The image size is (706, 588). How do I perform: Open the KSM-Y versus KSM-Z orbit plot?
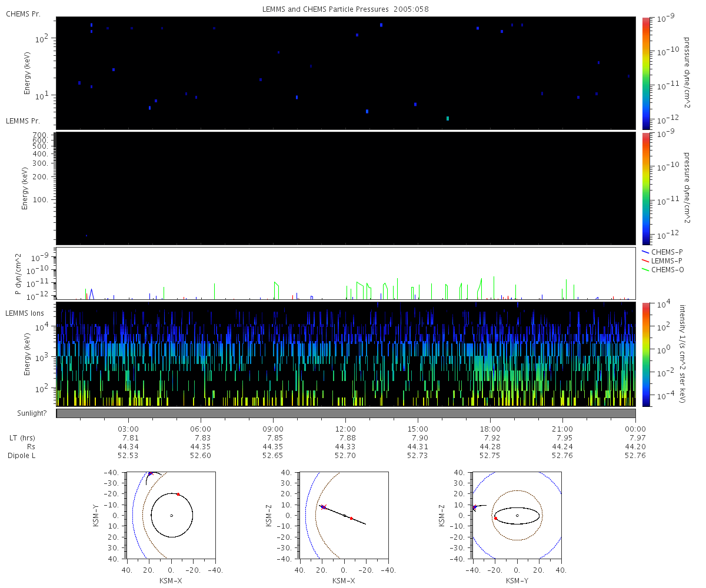(x=517, y=515)
